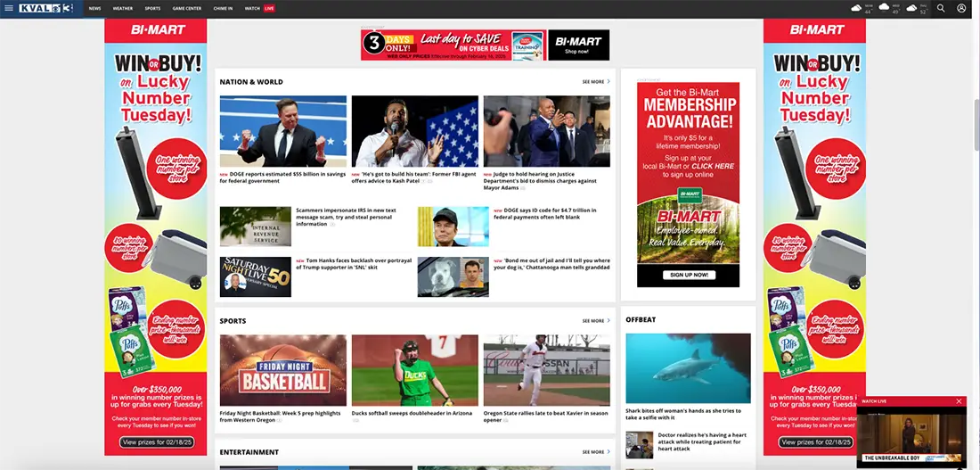
Task: Open the Sports section heading
Action: [x=233, y=321]
